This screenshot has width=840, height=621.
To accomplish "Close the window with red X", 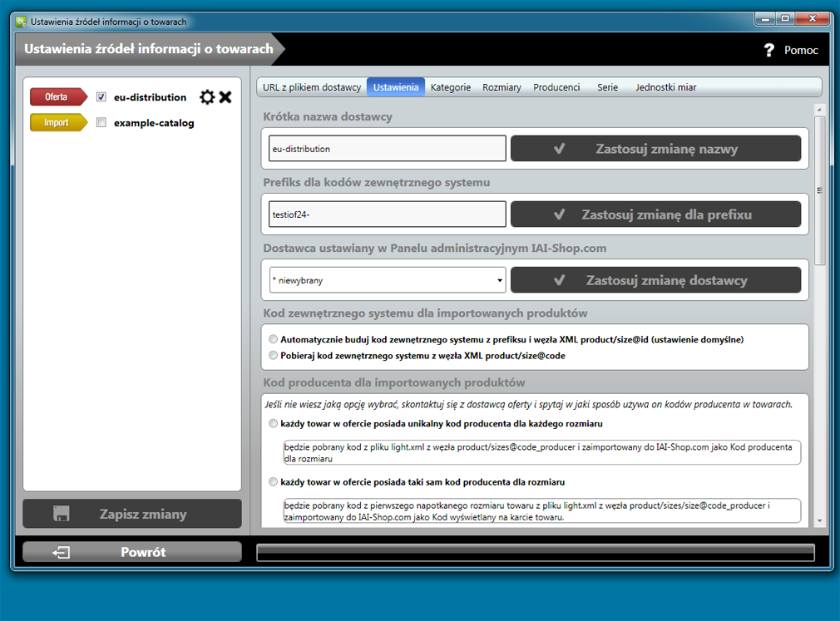I will tap(813, 19).
